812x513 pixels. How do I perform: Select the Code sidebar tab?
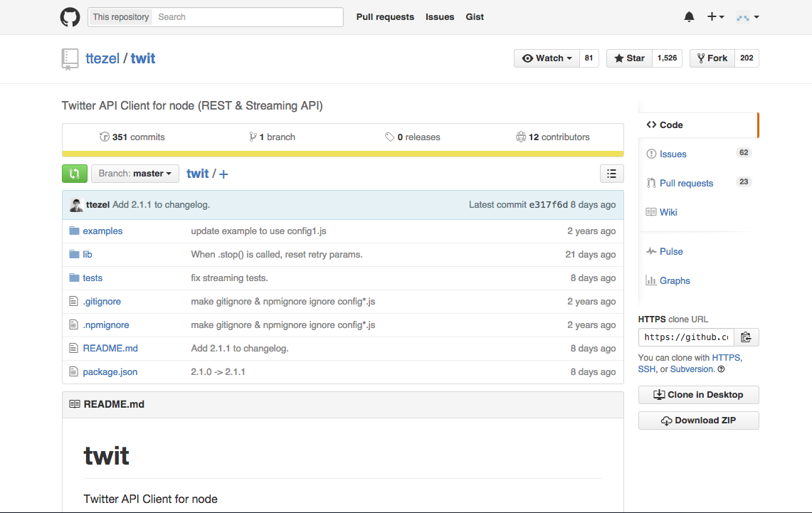[x=698, y=125]
